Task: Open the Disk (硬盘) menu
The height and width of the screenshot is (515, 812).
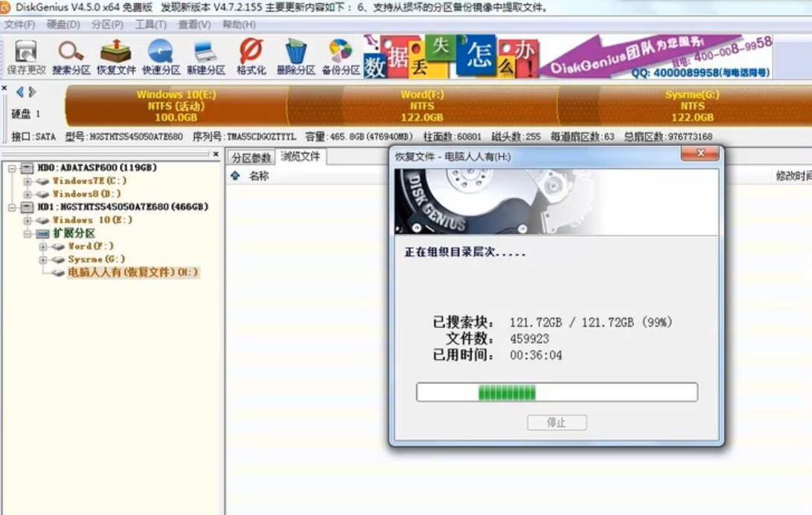Action: click(x=63, y=25)
